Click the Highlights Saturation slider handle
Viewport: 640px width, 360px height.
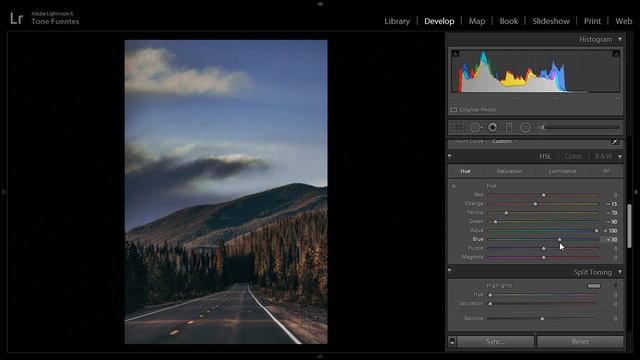pyautogui.click(x=490, y=304)
